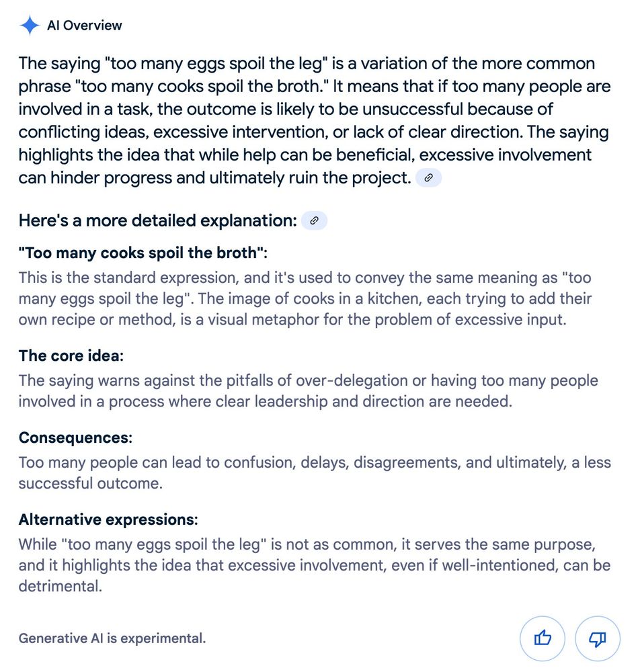
Task: Select the 'Consequences' section title
Action: coord(74,437)
